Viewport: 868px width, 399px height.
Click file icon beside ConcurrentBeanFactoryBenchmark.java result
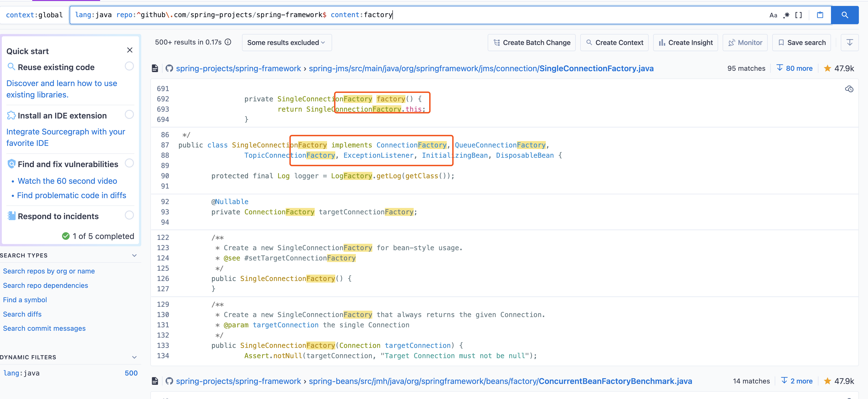155,381
